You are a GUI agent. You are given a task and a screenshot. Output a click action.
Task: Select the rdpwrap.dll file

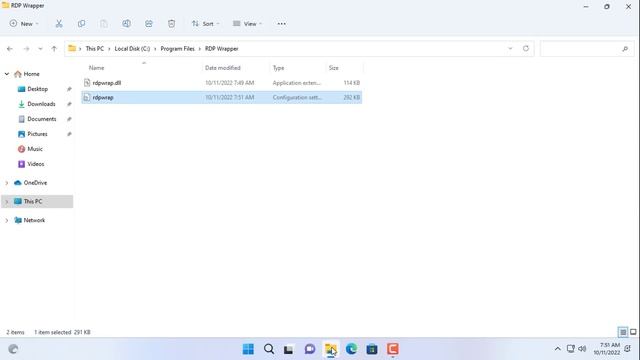coord(222,83)
